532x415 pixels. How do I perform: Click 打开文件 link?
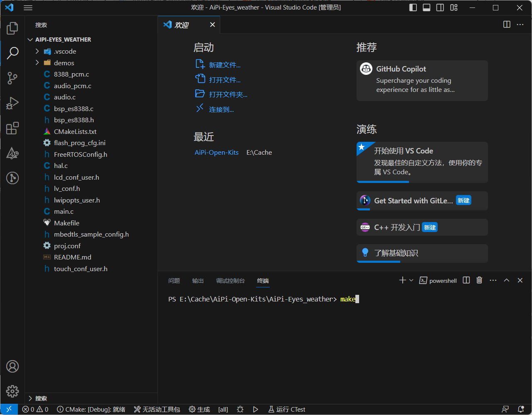pos(224,80)
